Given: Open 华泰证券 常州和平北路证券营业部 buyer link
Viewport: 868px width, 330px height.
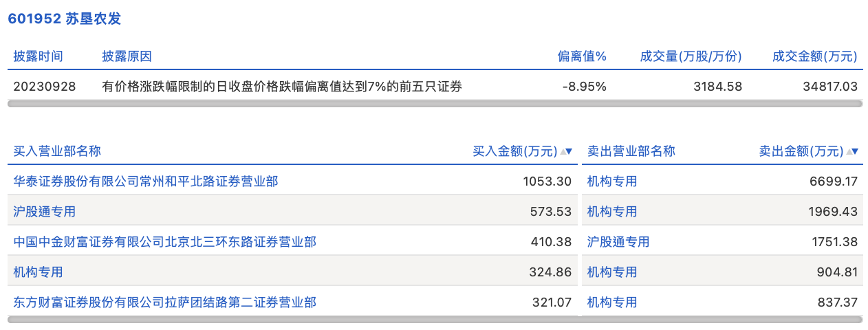Looking at the screenshot, I should tap(146, 181).
